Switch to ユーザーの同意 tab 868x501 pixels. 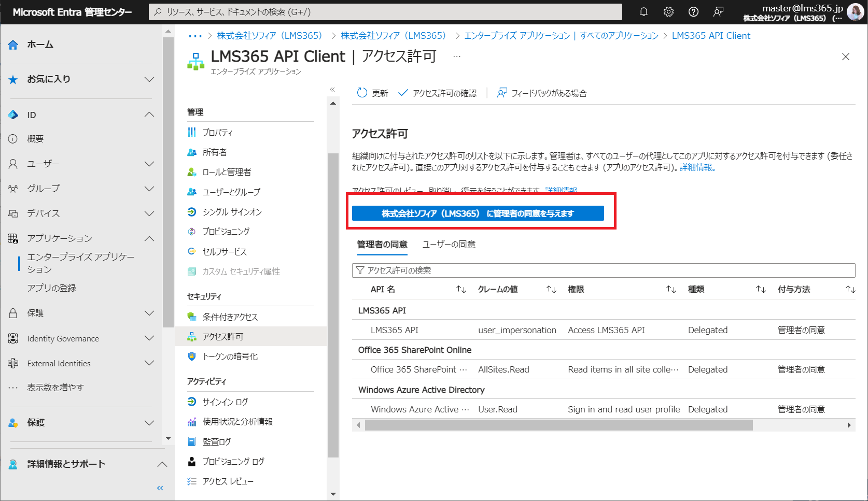[x=449, y=245]
